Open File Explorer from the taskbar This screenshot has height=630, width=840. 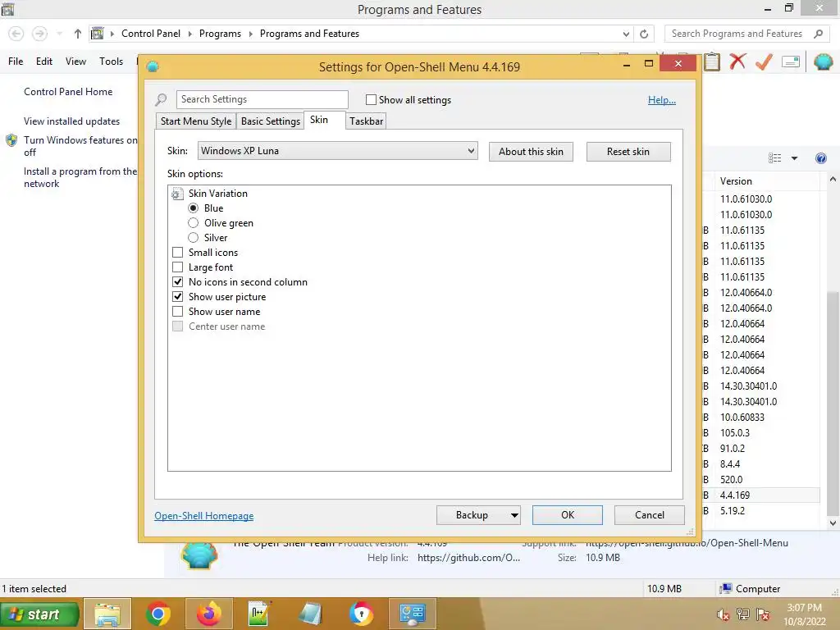click(107, 614)
